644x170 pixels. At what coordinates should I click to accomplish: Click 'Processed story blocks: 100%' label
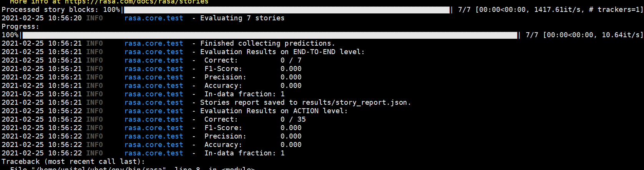pyautogui.click(x=61, y=10)
